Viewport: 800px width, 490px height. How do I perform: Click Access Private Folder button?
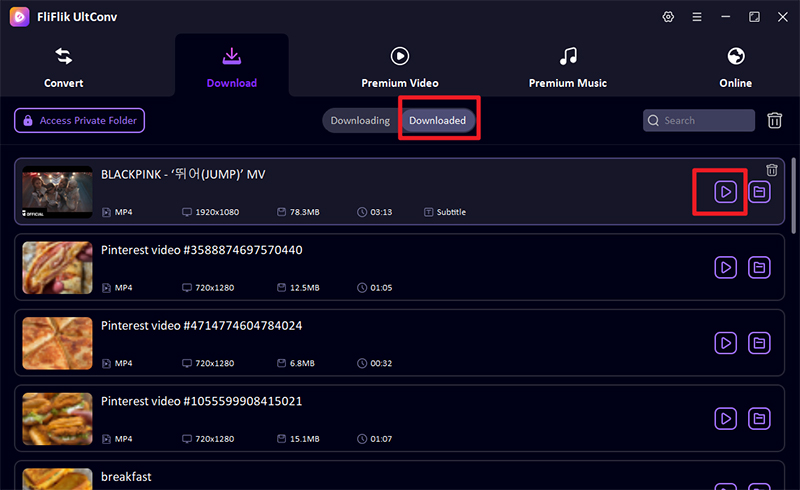point(79,120)
